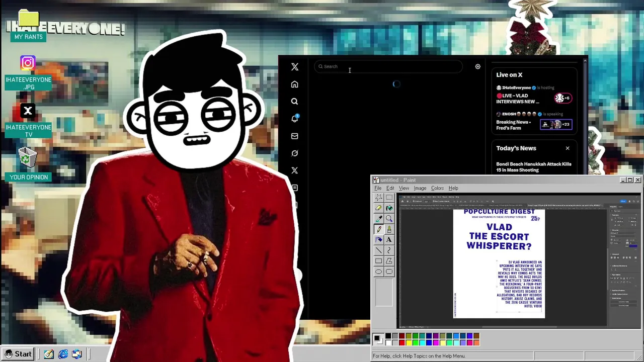The width and height of the screenshot is (644, 362).
Task: Open ENOSH speaker profile name
Action: click(509, 114)
